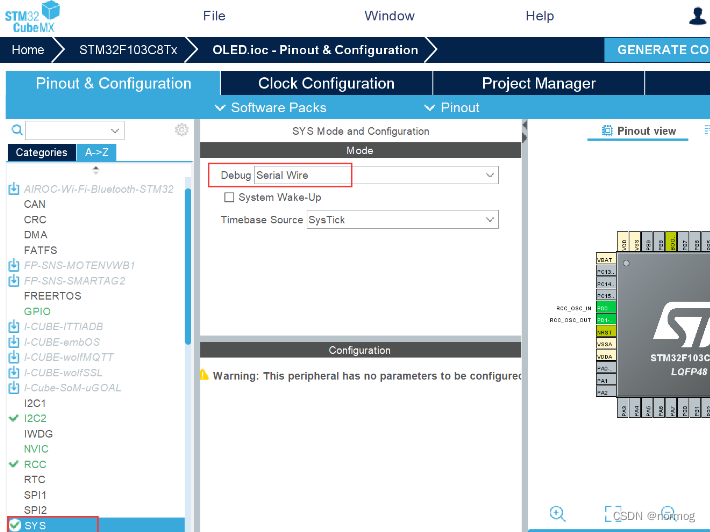The height and width of the screenshot is (532, 710).
Task: Switch to the Pinout & Configuration tab
Action: (113, 83)
